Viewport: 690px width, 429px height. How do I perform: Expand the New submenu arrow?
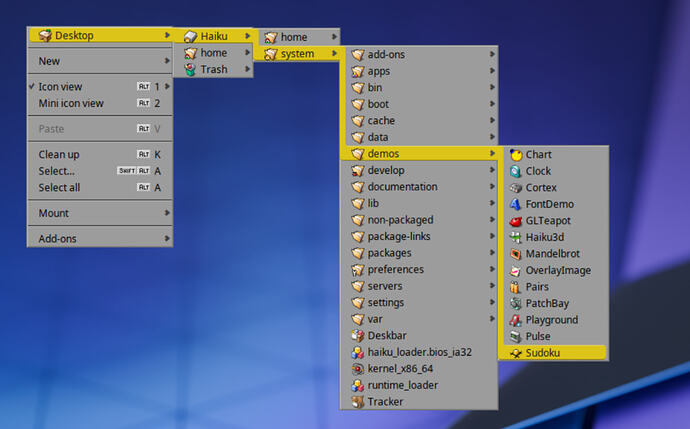(167, 61)
